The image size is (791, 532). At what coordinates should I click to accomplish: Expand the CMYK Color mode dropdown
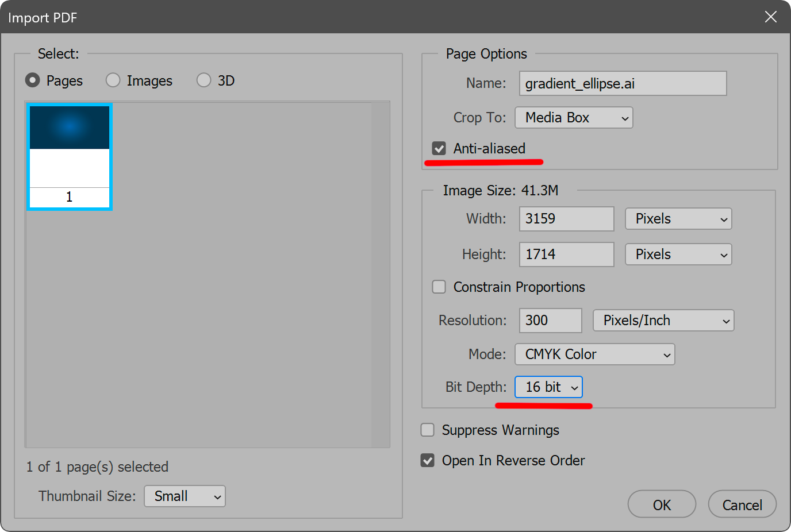point(594,354)
